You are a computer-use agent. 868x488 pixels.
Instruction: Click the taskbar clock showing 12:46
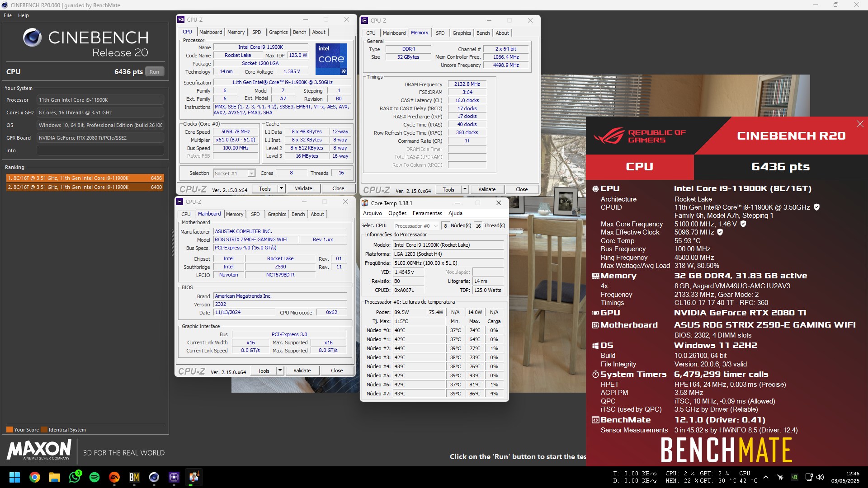[845, 477]
